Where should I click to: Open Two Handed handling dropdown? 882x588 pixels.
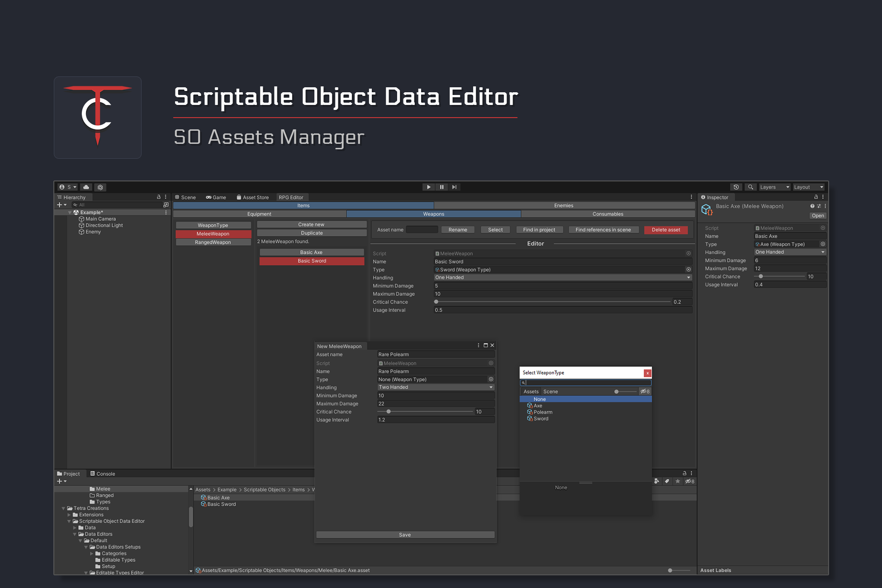point(436,387)
